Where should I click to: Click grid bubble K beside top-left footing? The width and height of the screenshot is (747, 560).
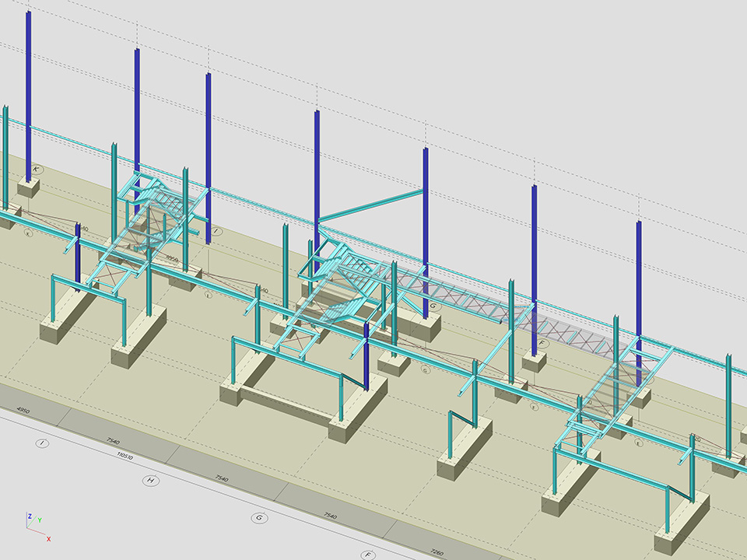(36, 169)
